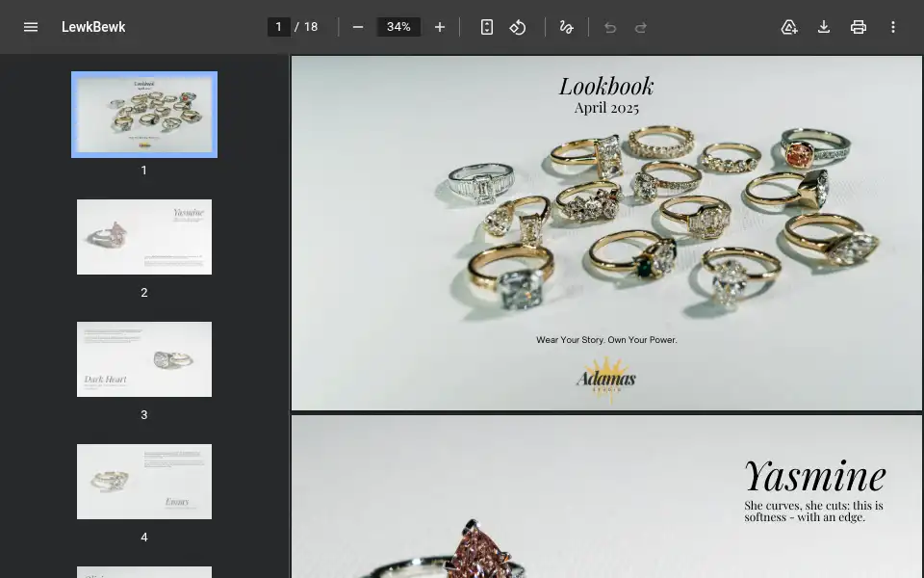The width and height of the screenshot is (924, 578).
Task: Click thumbnail label number 1
Action: coord(143,171)
